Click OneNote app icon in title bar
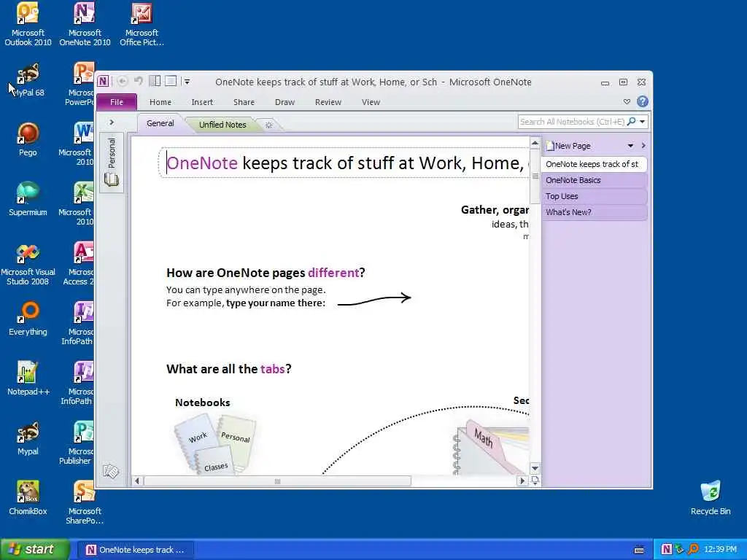Screen dimensions: 747x560 [104, 82]
